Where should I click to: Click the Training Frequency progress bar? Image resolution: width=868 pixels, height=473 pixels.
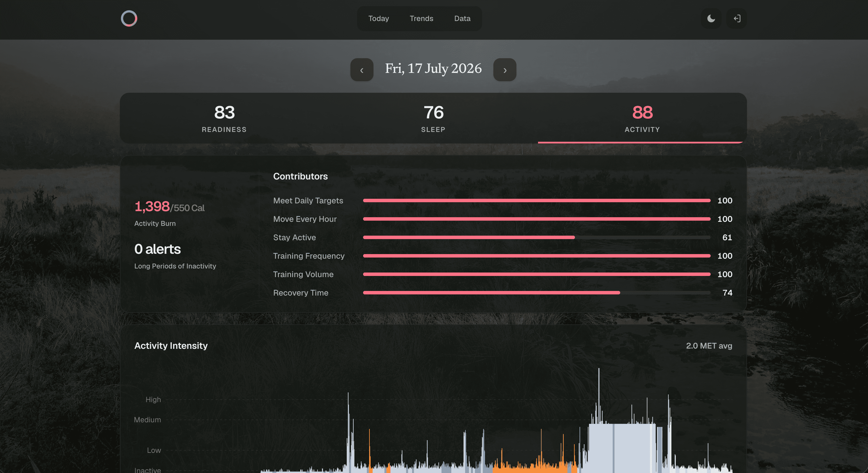(537, 256)
